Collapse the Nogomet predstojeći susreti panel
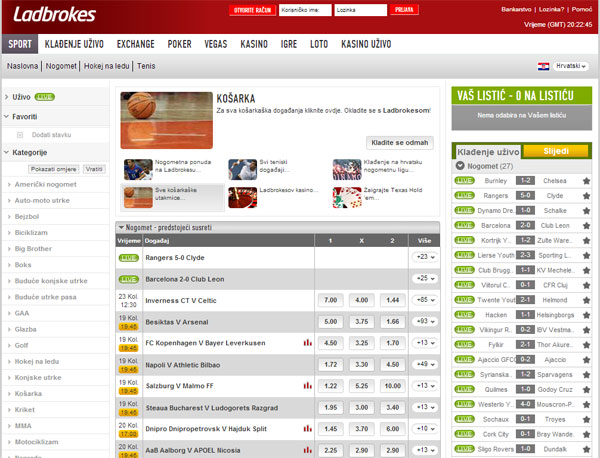 click(x=121, y=228)
